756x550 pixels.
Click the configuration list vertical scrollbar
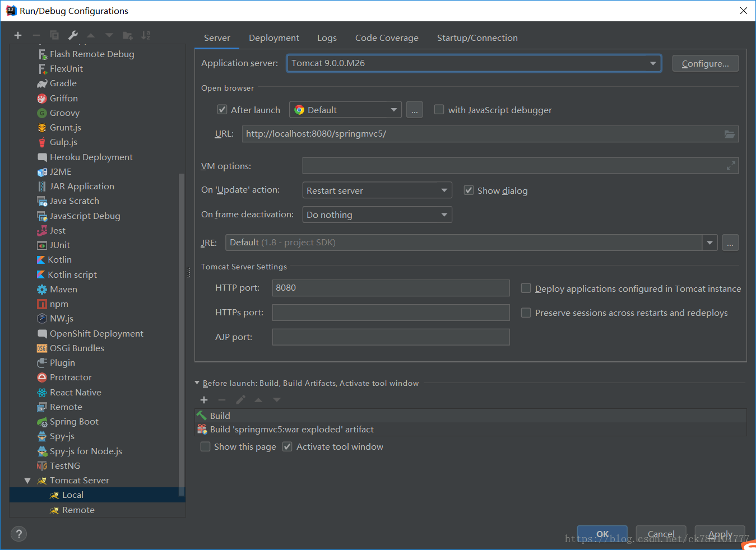[182, 334]
